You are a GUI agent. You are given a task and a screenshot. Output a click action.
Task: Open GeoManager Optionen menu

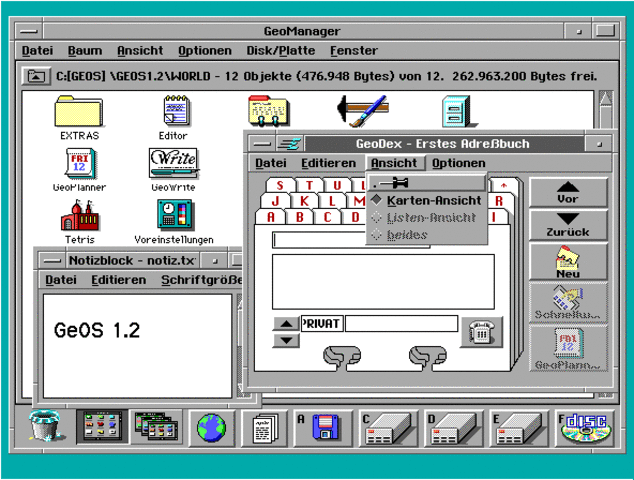(x=205, y=51)
